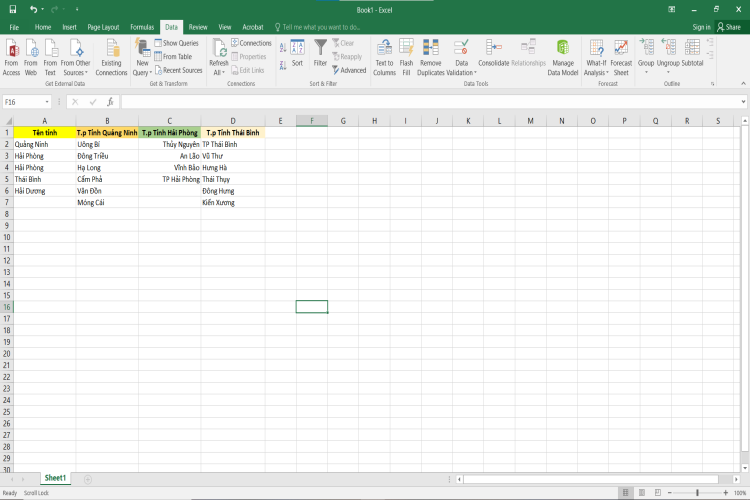
Task: Switch to Normal view in status bar
Action: pos(625,492)
